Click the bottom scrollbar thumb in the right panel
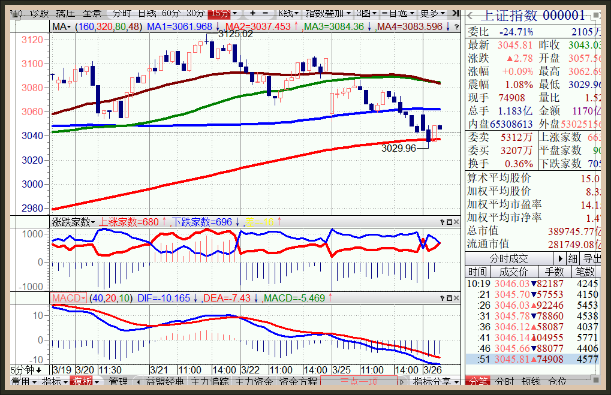The height and width of the screenshot is (395, 611). pos(595,379)
